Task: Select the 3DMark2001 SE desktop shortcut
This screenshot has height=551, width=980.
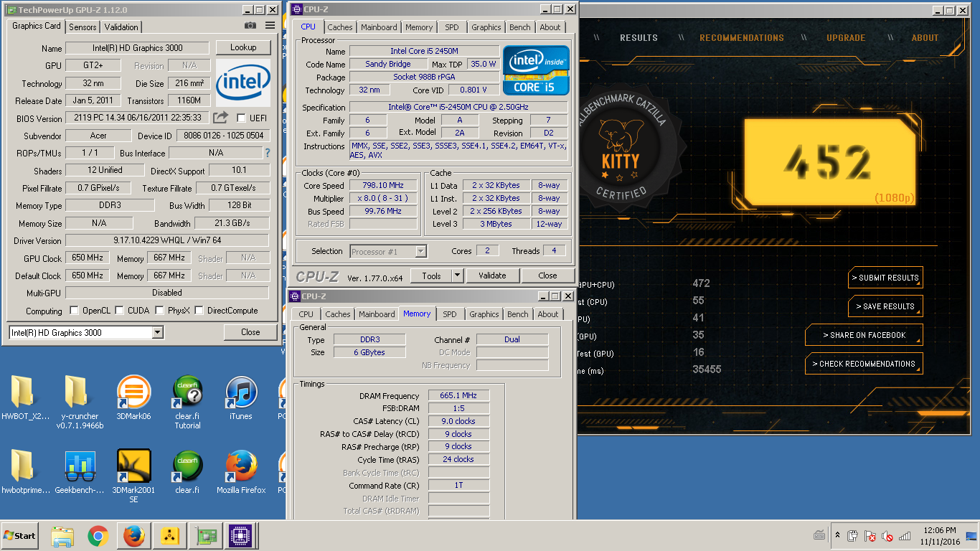Action: pyautogui.click(x=133, y=476)
